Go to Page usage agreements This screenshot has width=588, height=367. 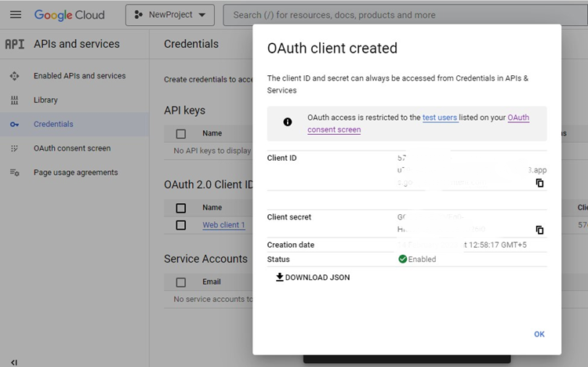[75, 173]
